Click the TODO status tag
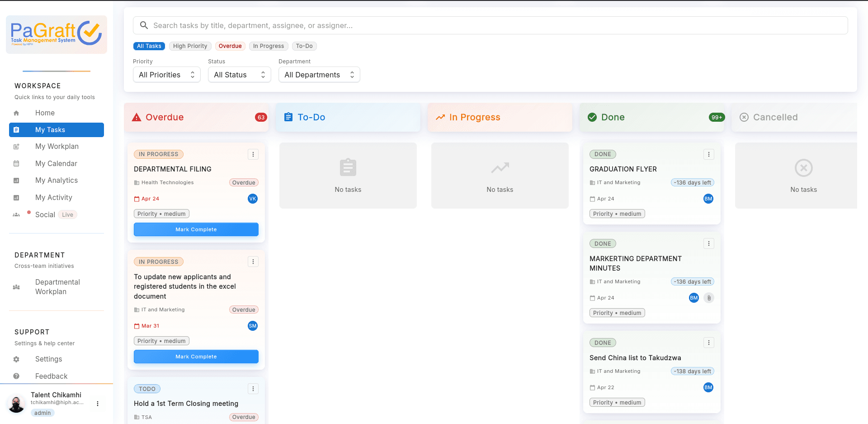The image size is (868, 424). pyautogui.click(x=147, y=389)
